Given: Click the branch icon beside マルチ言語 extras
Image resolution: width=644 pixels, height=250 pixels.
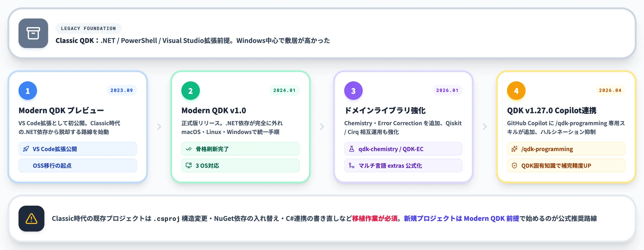Looking at the screenshot, I should (x=352, y=166).
